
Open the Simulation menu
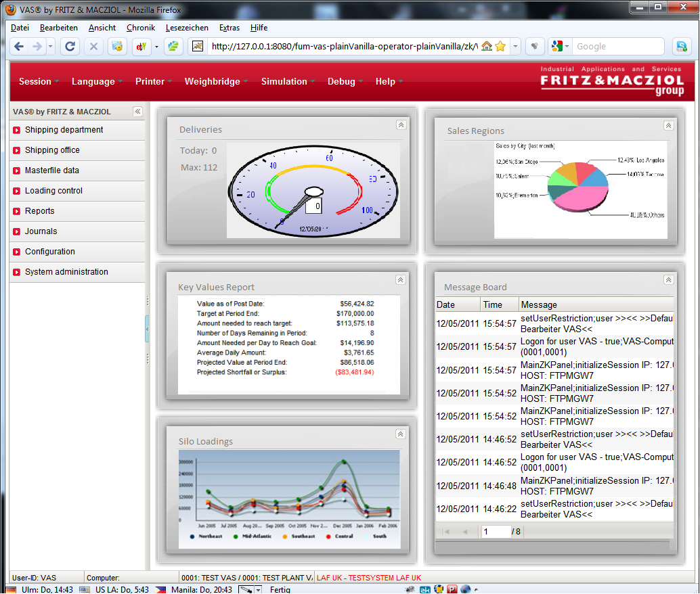point(284,81)
